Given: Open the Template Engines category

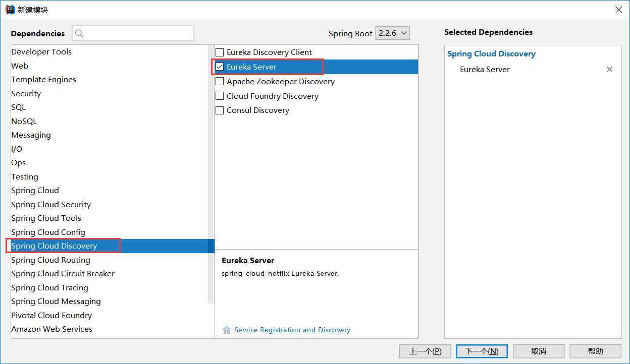Looking at the screenshot, I should (x=43, y=80).
